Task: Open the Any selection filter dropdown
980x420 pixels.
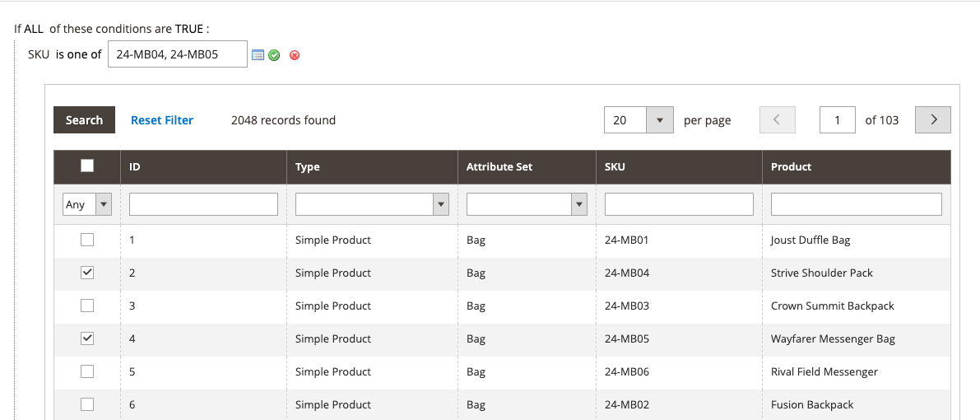Action: click(87, 205)
